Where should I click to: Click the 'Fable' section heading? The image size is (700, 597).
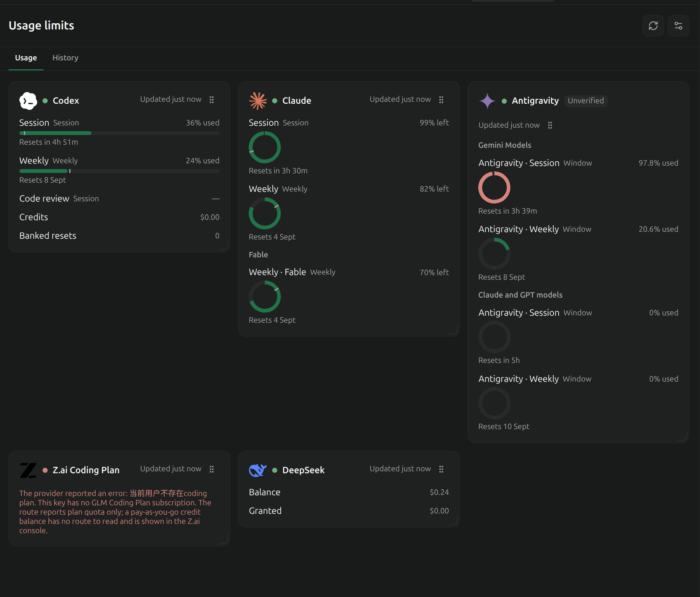pyautogui.click(x=258, y=255)
